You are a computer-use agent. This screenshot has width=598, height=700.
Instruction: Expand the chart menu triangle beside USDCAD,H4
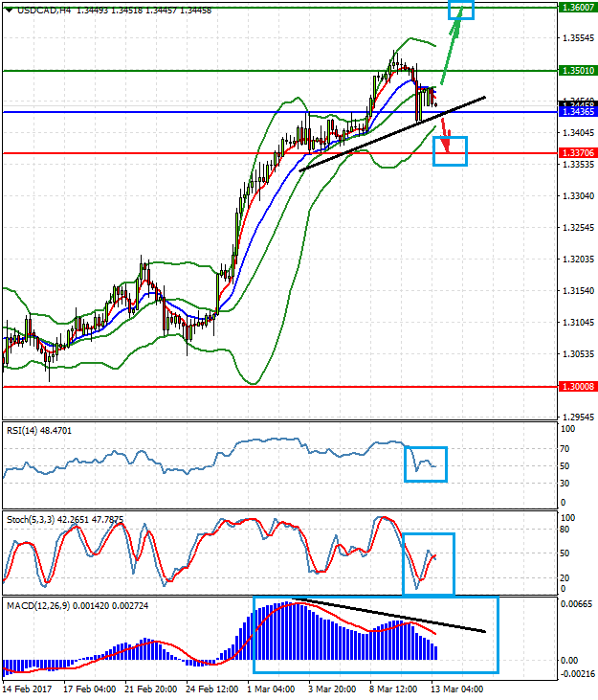[x=9, y=10]
